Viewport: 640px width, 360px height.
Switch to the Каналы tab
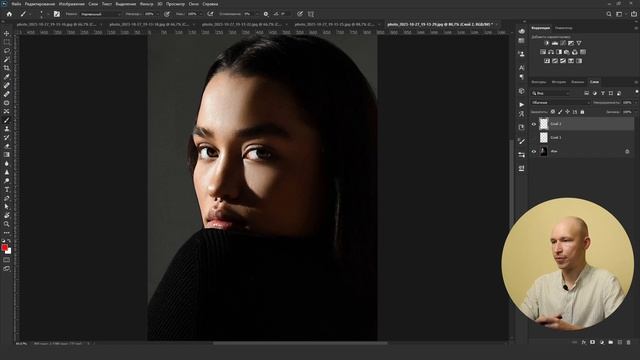(x=578, y=82)
